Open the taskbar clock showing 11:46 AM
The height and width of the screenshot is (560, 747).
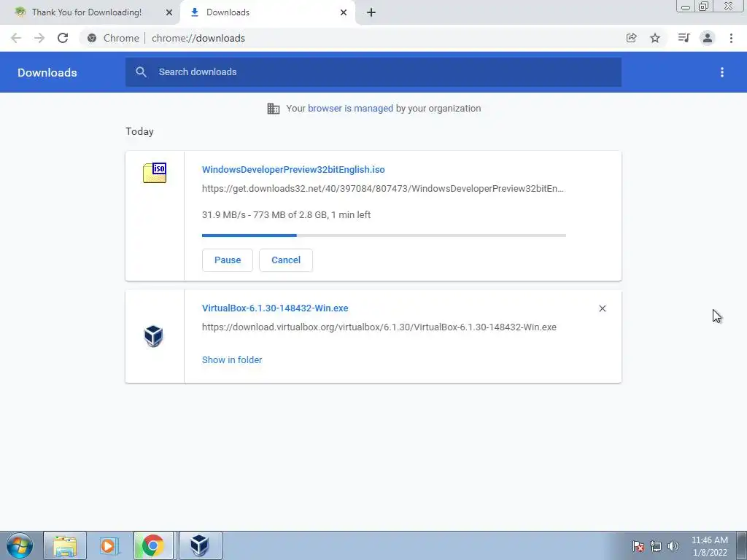710,546
